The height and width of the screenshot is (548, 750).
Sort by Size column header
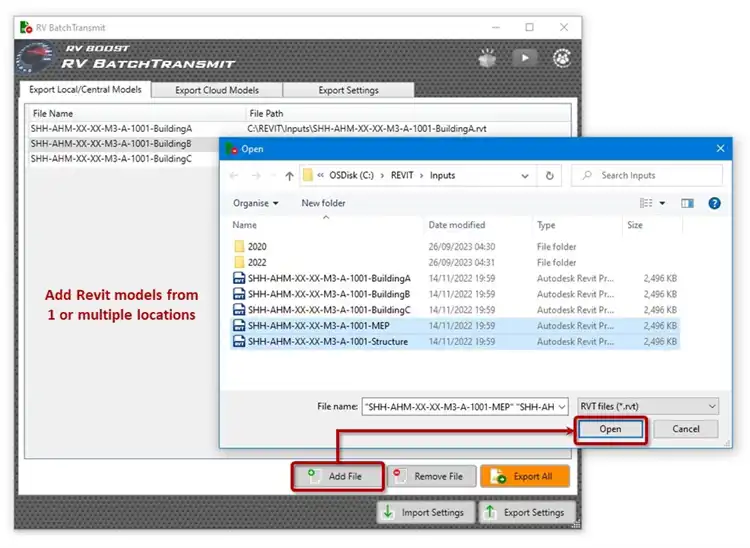click(652, 225)
